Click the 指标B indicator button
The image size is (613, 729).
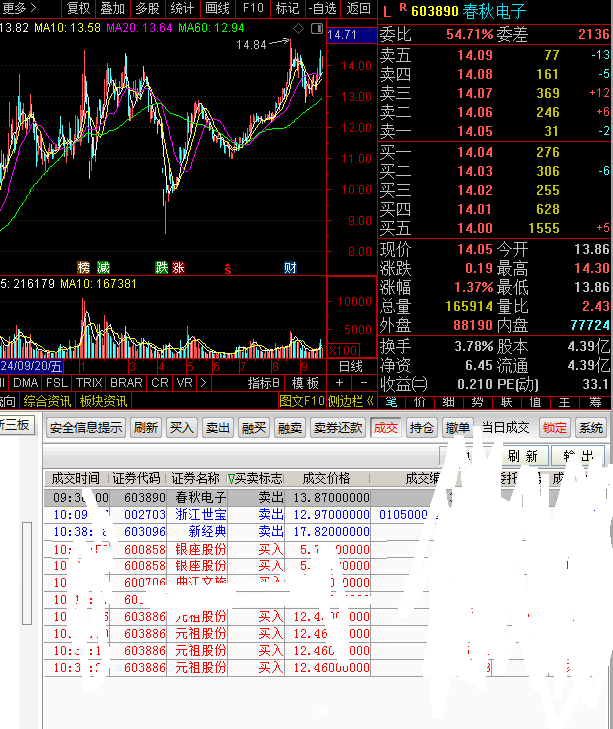[264, 383]
